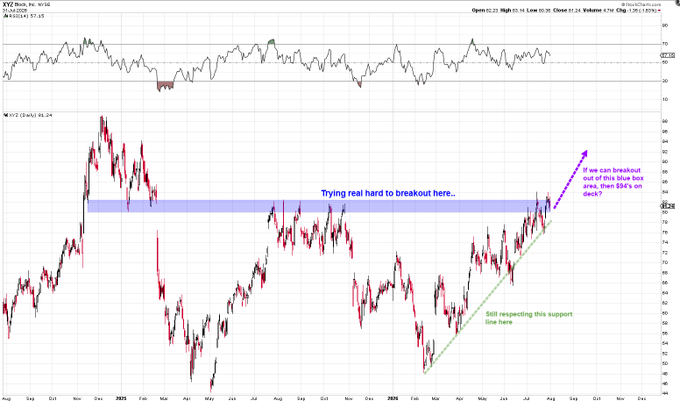
Task: Click the Open price value in header
Action: (x=492, y=10)
